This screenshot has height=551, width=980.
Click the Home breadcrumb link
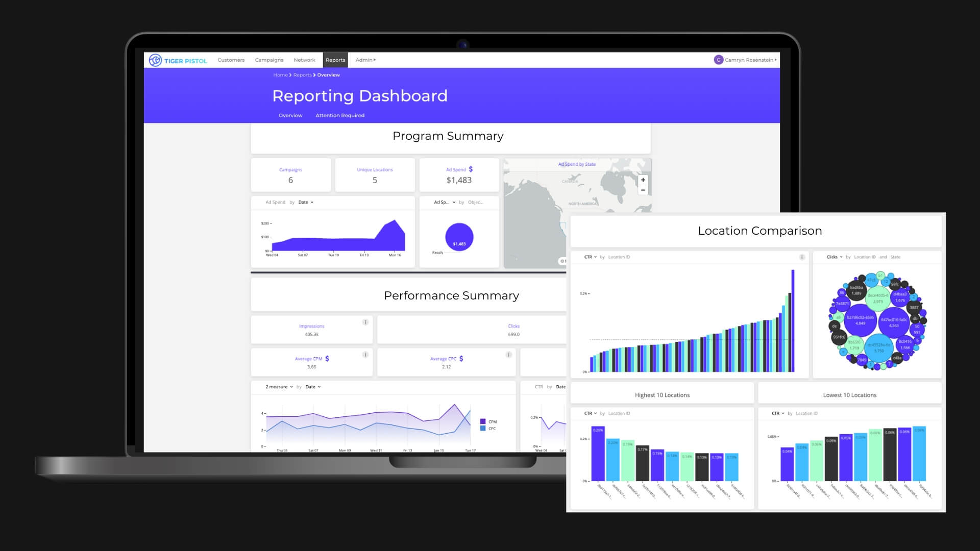click(x=280, y=75)
